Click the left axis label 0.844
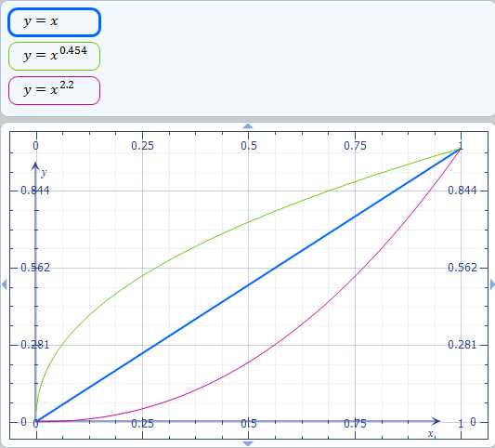This screenshot has height=448, width=495. [x=35, y=191]
